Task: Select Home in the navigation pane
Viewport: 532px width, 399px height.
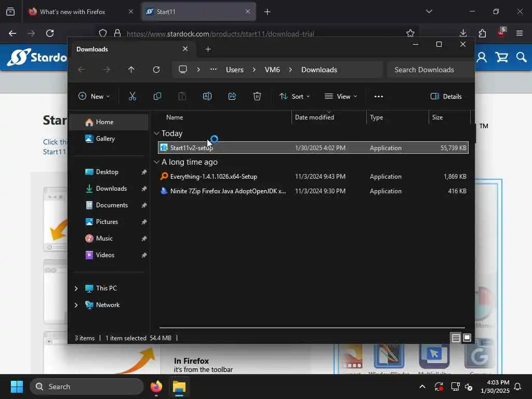Action: 109,122
